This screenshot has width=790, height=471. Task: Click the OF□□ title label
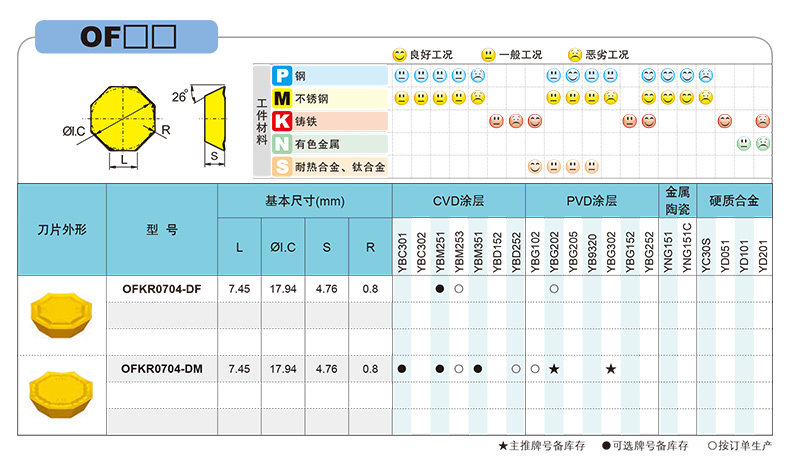point(128,37)
